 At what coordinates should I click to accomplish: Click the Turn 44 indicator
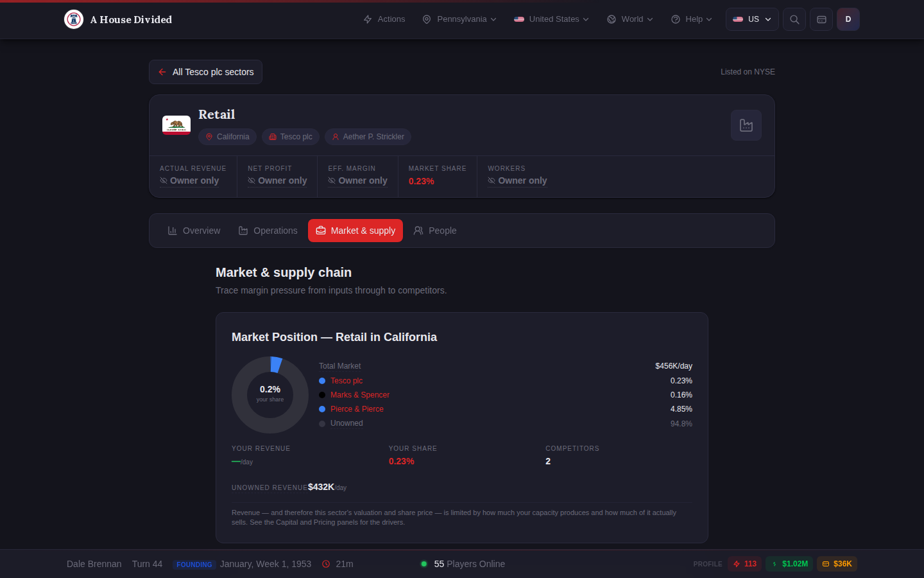point(147,564)
